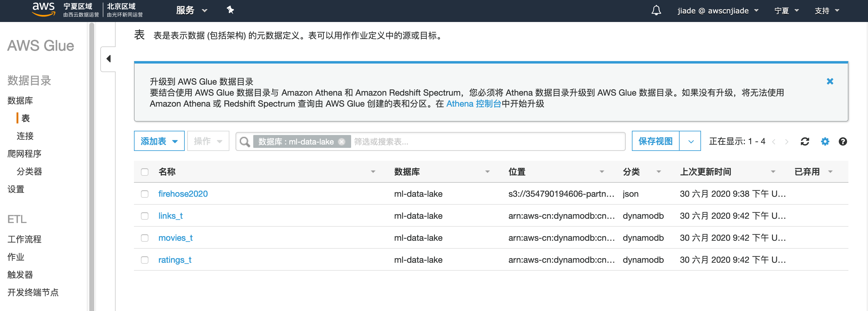
Task: Refresh the tables list
Action: 805,142
